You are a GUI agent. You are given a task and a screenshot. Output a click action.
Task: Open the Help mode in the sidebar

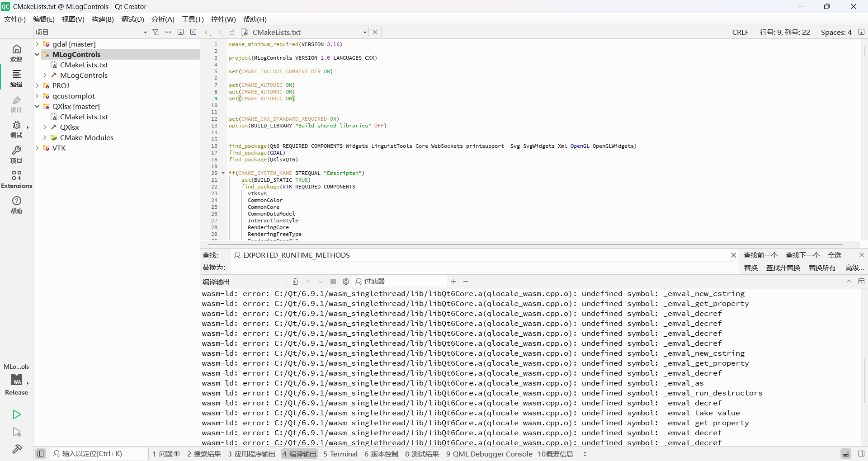[16, 205]
